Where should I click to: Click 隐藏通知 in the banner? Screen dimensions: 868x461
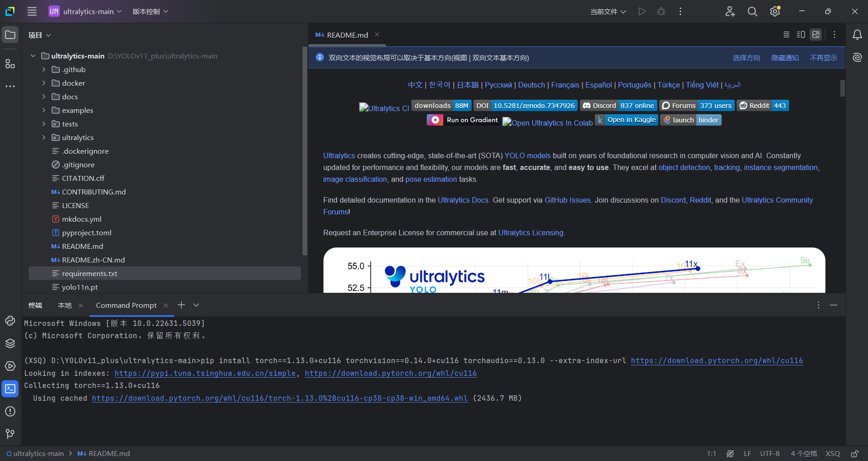coord(785,58)
